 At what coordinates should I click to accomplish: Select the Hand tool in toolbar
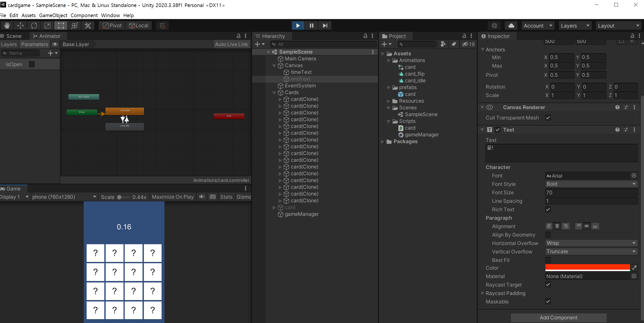(7, 26)
